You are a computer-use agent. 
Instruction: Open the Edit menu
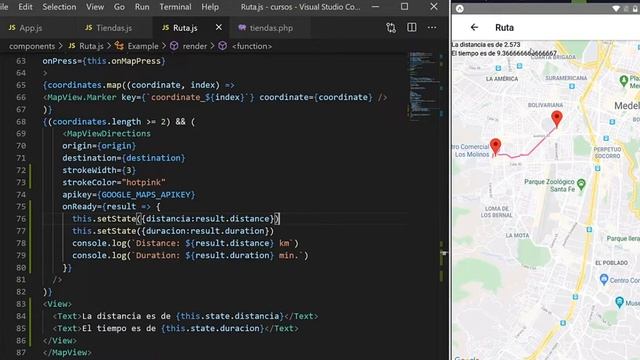coord(25,7)
